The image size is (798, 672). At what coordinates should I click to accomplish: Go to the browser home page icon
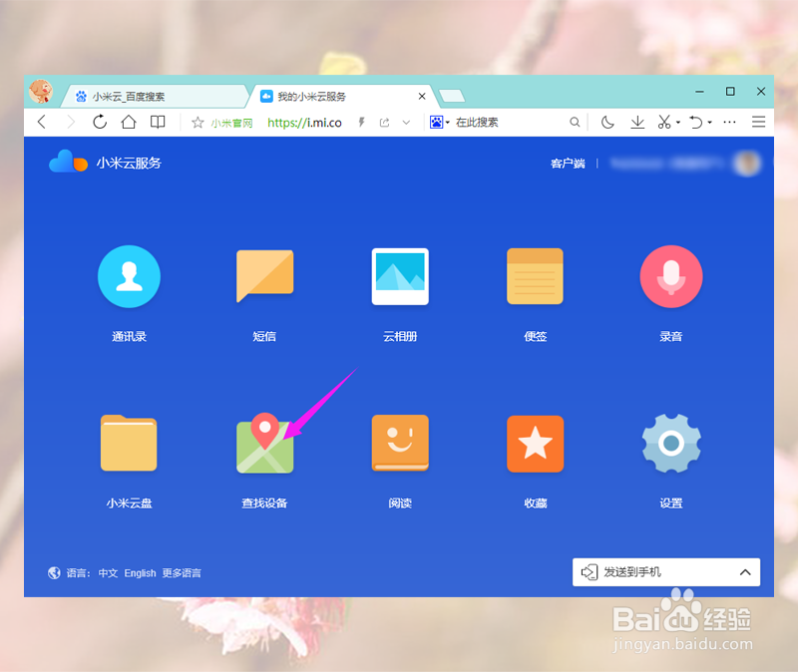pos(129,122)
